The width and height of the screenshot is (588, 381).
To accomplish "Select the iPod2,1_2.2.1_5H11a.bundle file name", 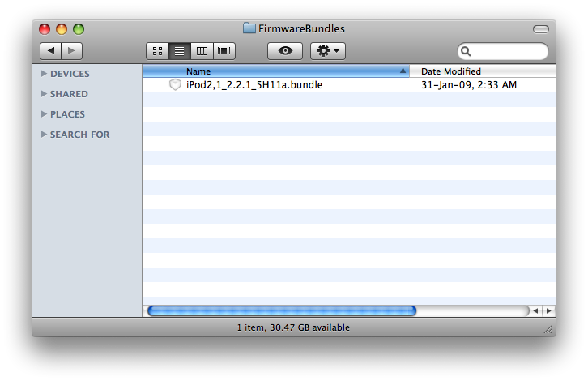I will click(254, 85).
